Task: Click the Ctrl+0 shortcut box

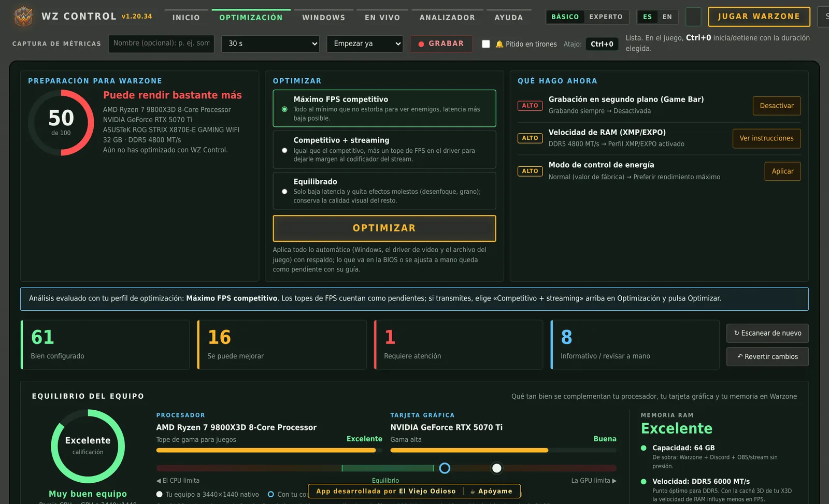Action: [x=602, y=44]
